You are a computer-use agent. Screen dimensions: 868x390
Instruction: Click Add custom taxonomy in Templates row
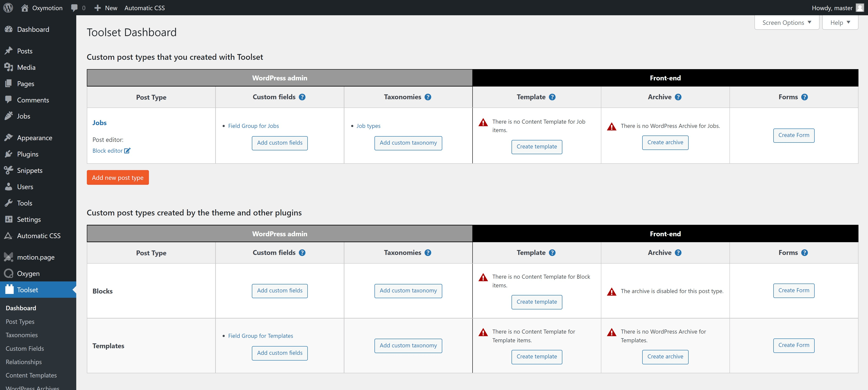(x=408, y=346)
